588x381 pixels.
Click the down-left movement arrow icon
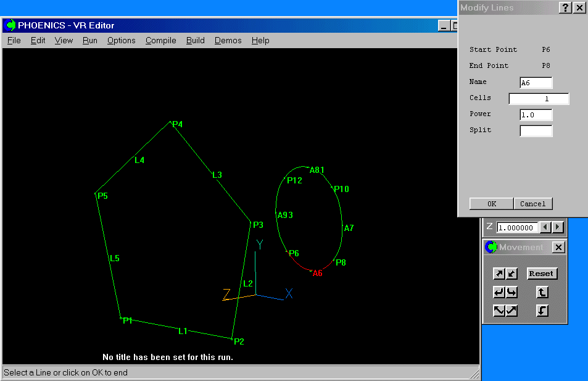498,311
